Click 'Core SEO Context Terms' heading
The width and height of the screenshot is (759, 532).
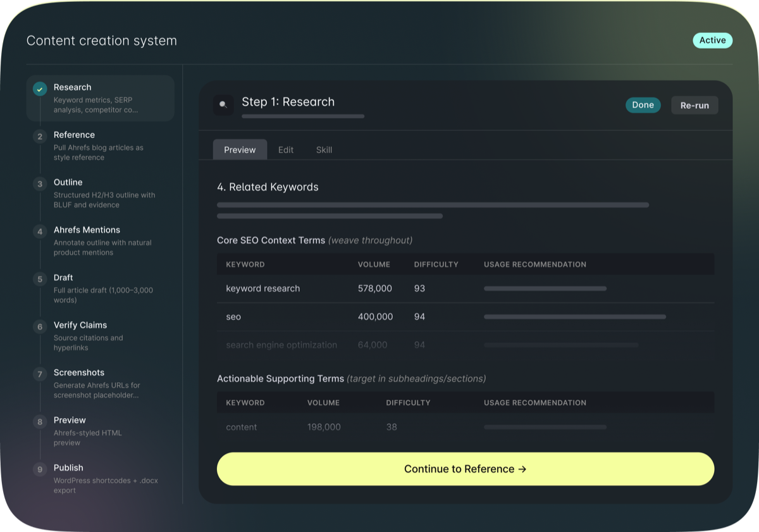271,240
